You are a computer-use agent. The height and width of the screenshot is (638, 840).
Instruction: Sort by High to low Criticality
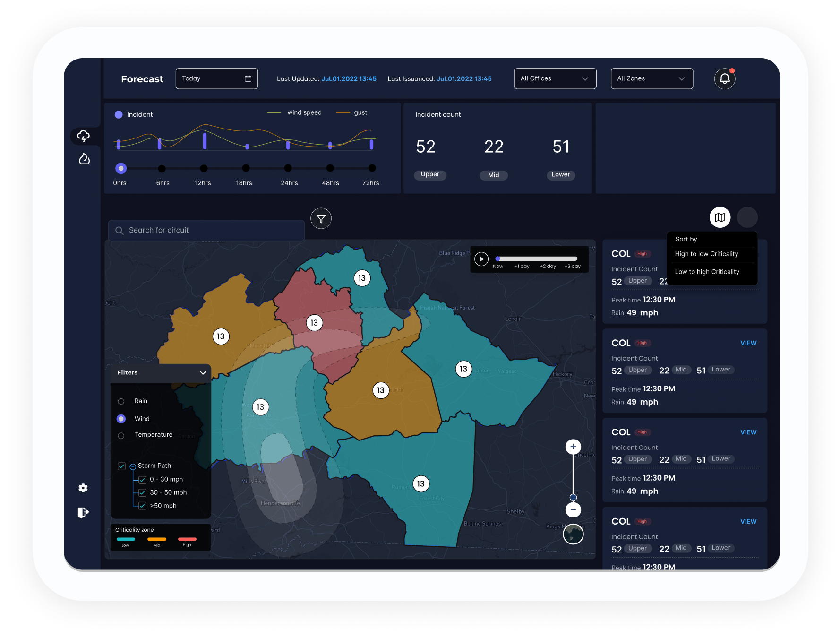coord(706,254)
